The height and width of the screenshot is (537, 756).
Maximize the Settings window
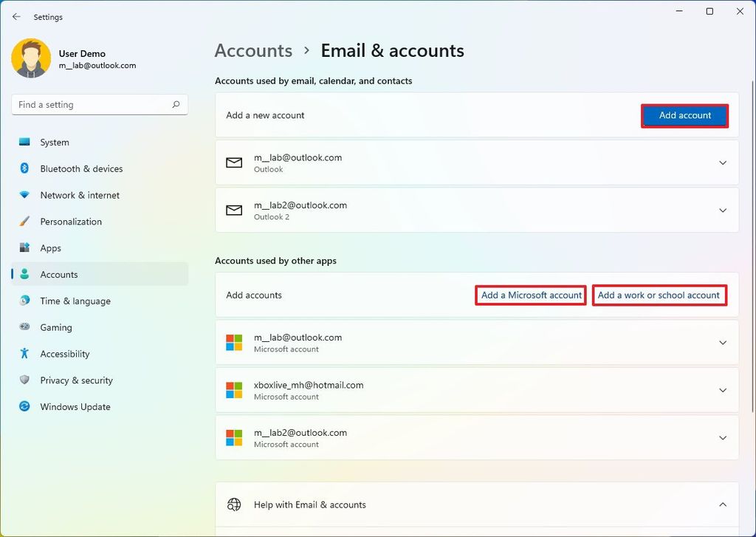click(x=709, y=11)
